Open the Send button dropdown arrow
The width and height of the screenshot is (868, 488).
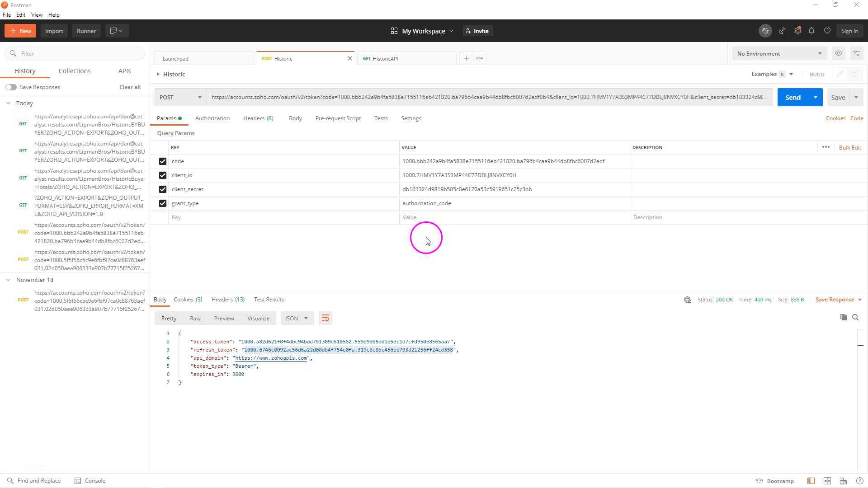tap(815, 97)
